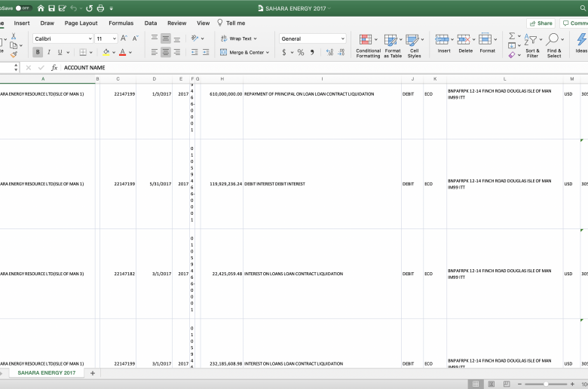This screenshot has width=588, height=389.
Task: Open the Comments button
Action: 574,23
